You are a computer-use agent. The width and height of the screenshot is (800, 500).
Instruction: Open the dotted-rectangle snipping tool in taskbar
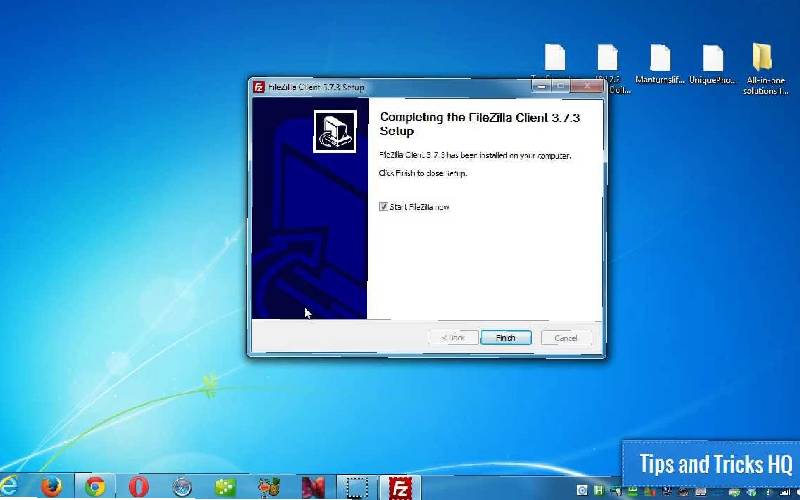pos(357,487)
